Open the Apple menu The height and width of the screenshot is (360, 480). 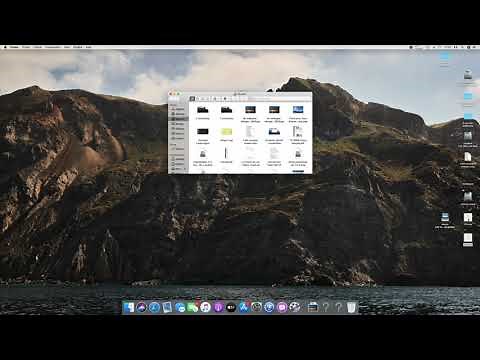[5, 47]
